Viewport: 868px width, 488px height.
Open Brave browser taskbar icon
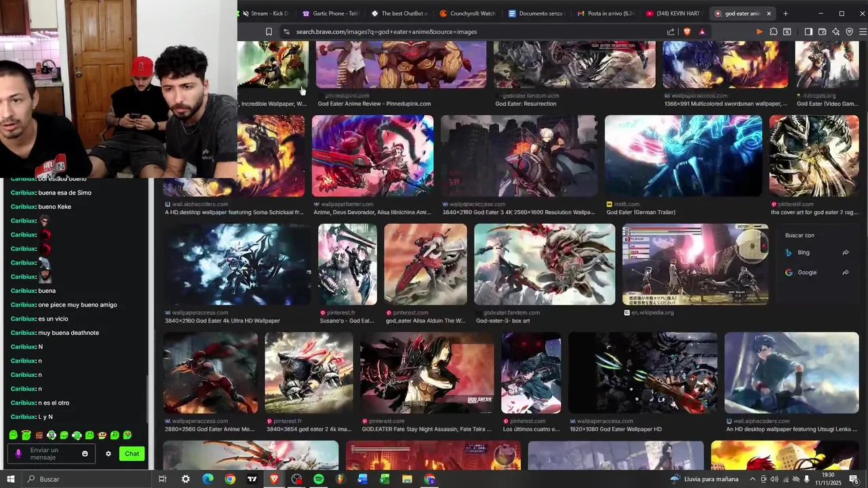click(274, 479)
